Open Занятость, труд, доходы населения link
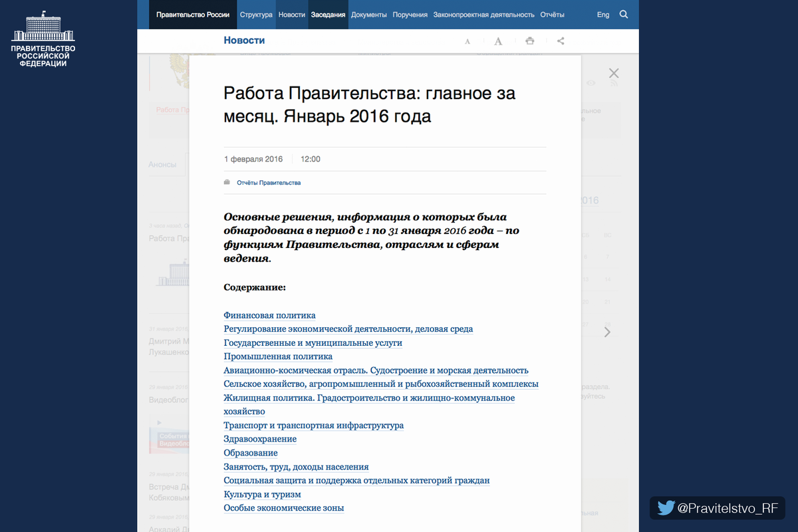 click(x=296, y=467)
